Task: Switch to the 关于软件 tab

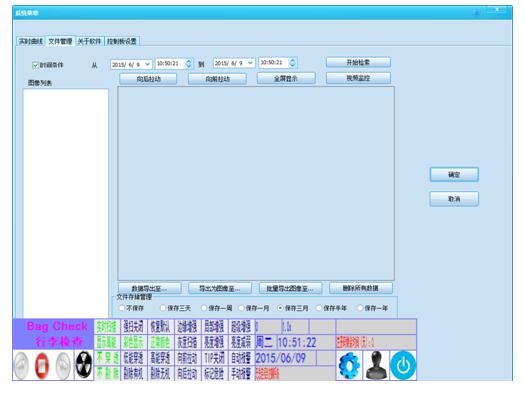Action: pyautogui.click(x=89, y=41)
